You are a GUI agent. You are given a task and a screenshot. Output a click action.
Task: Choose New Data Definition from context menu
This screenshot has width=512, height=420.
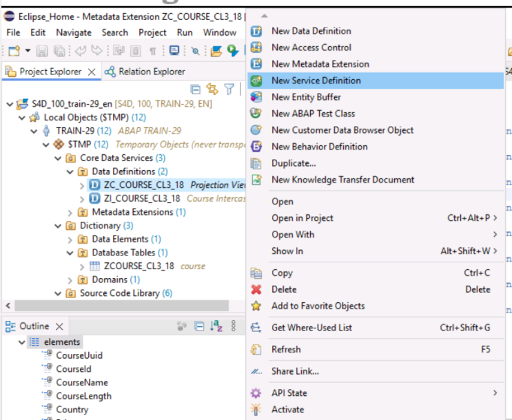pos(376,31)
